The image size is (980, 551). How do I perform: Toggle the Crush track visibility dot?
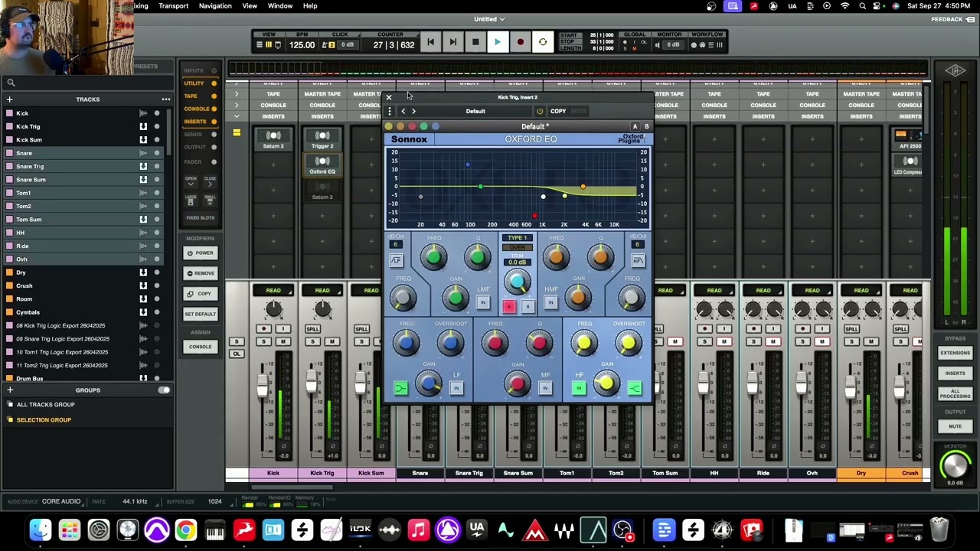click(157, 285)
